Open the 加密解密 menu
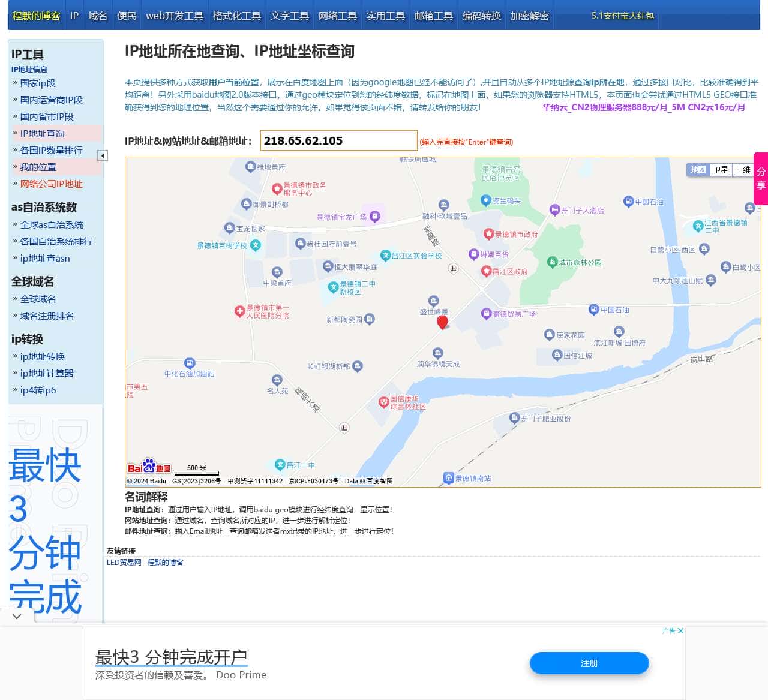The width and height of the screenshot is (768, 700). pos(529,16)
